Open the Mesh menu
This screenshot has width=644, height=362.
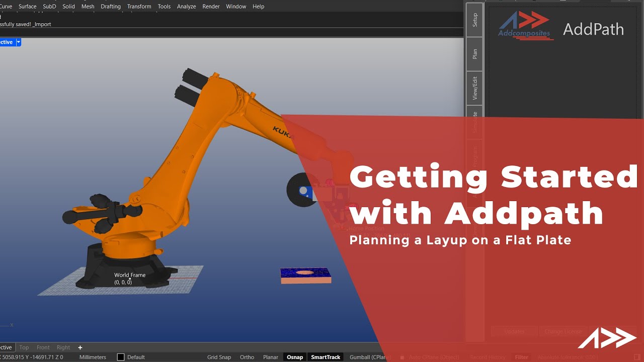[x=88, y=7]
